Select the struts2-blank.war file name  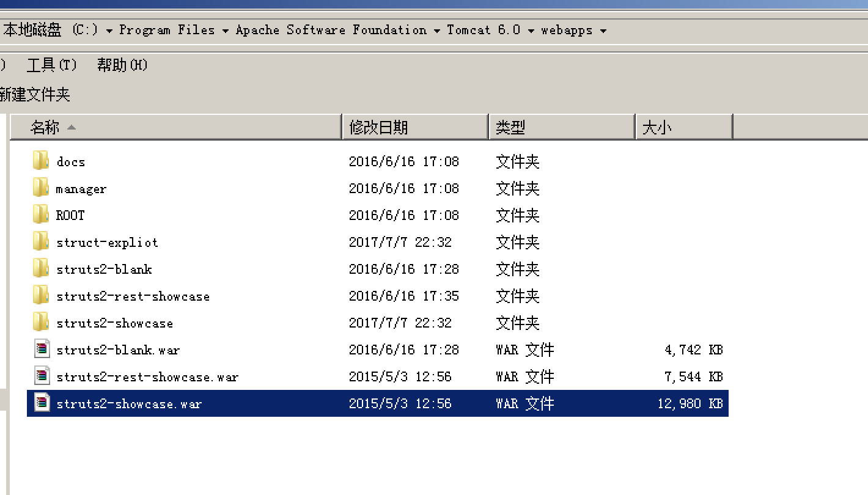pyautogui.click(x=118, y=350)
